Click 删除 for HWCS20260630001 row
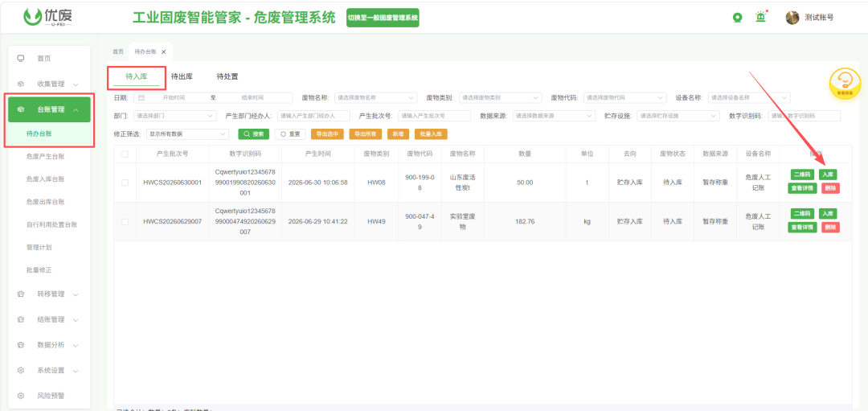The width and height of the screenshot is (868, 411). point(829,188)
